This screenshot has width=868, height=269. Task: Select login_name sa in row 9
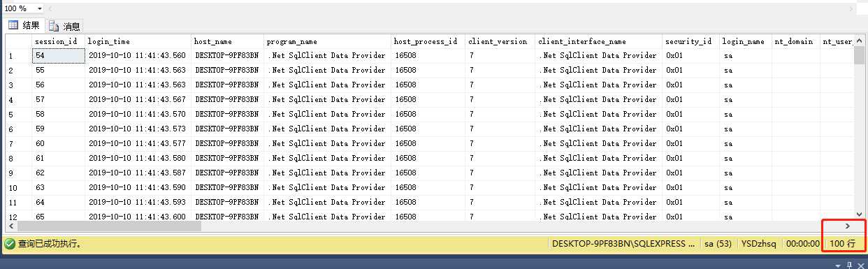pos(746,173)
